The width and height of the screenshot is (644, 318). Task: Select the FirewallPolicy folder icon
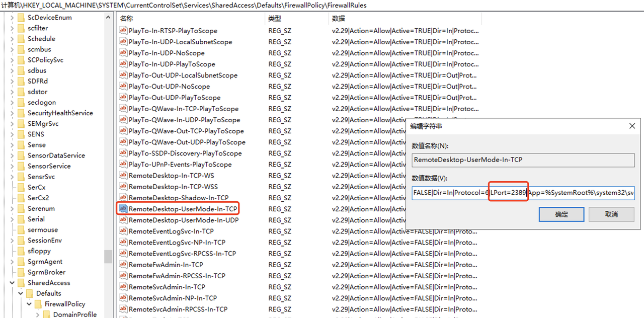(x=38, y=304)
